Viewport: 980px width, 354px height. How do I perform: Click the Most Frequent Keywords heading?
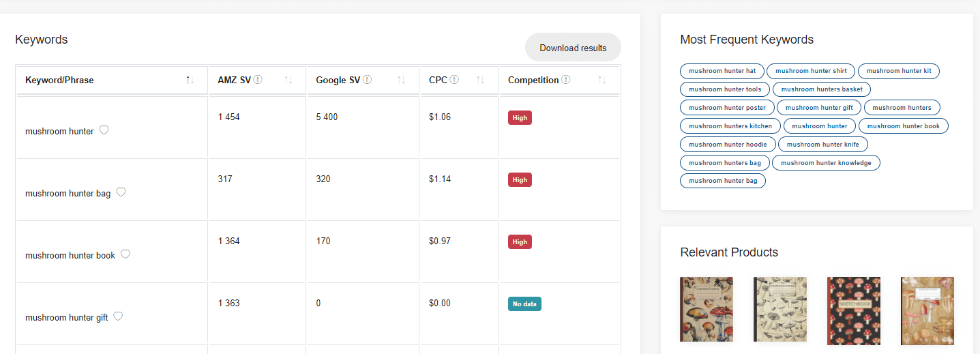[747, 40]
